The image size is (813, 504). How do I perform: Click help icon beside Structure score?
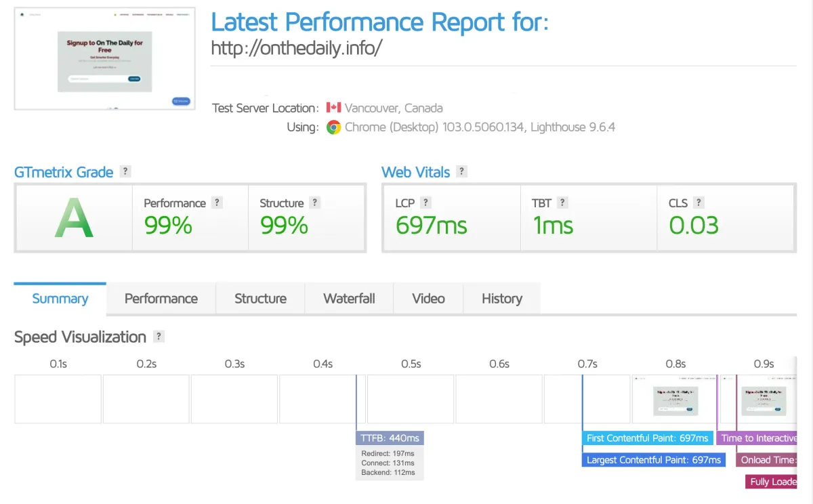(314, 203)
